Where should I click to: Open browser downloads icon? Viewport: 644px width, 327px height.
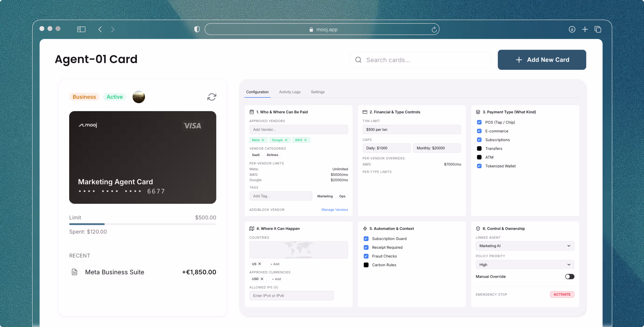pos(572,29)
